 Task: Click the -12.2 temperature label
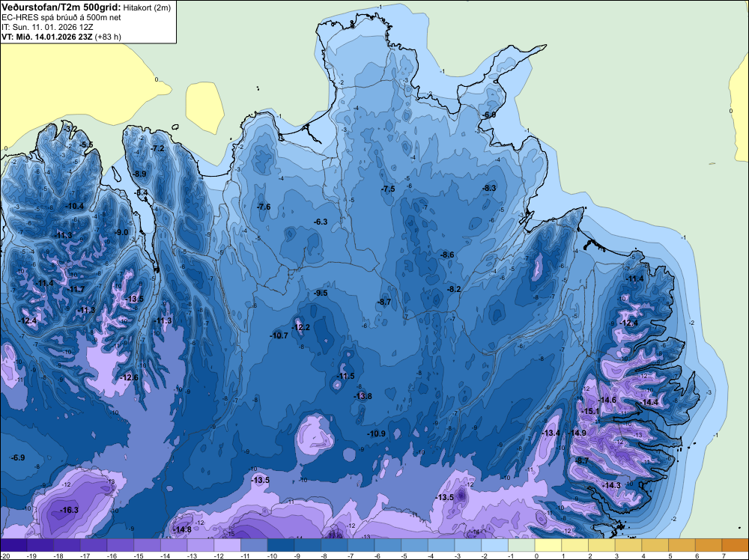coord(301,327)
